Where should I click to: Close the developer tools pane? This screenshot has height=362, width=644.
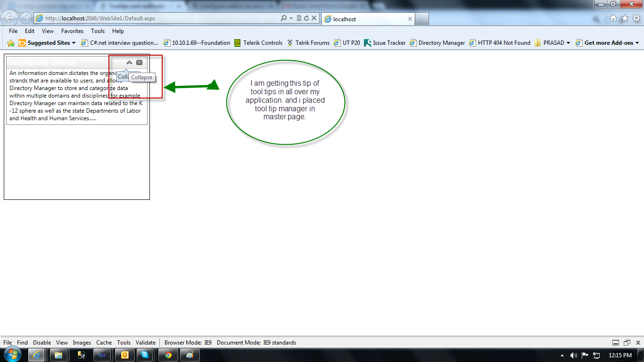click(638, 343)
